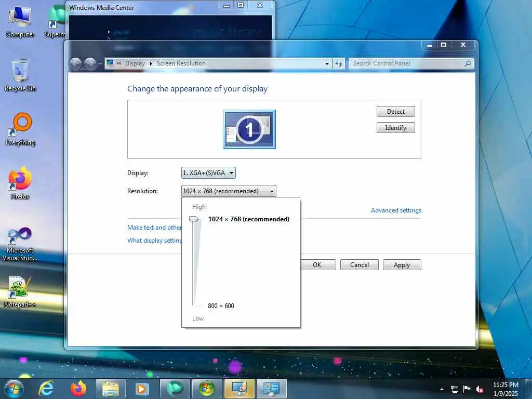Open the recent pages dropdown beside Forward
The width and height of the screenshot is (532, 399).
100,64
